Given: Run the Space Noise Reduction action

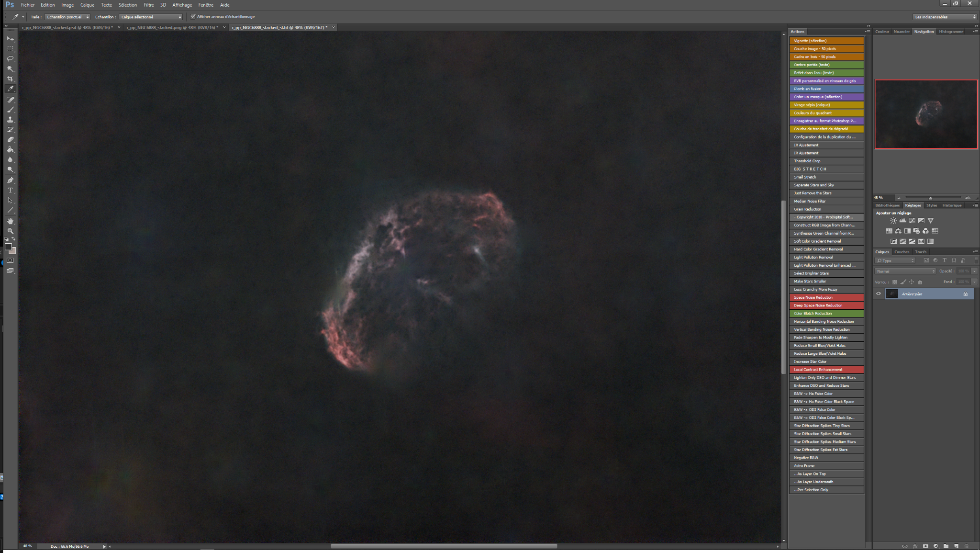Looking at the screenshot, I should tap(826, 297).
